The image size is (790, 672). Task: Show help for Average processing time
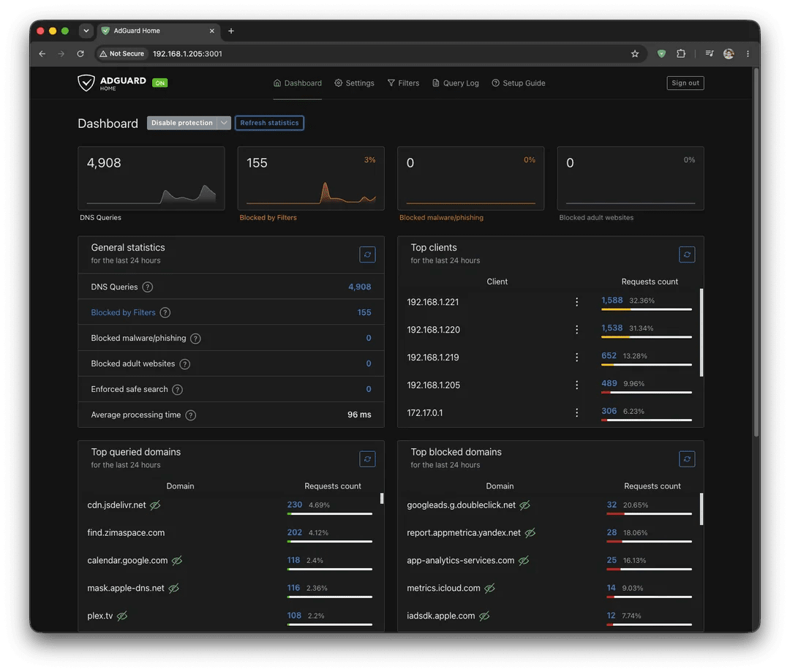(190, 415)
